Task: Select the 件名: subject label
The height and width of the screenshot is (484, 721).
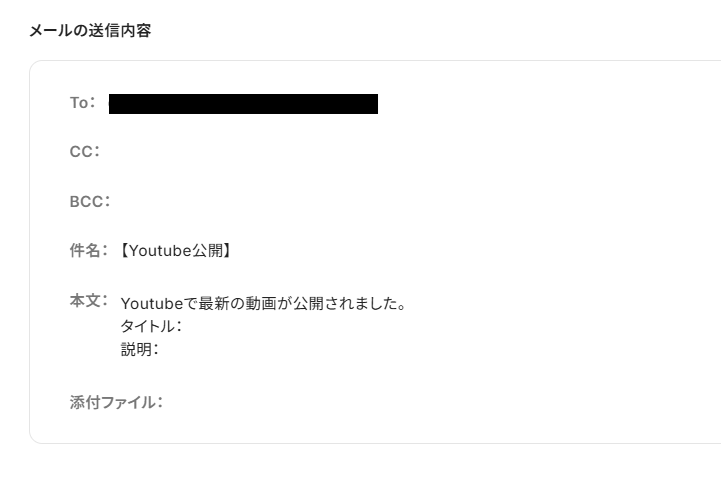Action: coord(89,251)
